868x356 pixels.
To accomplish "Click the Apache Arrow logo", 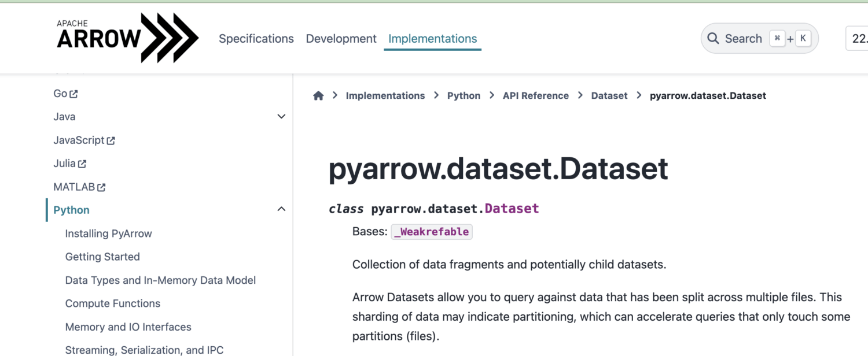I will point(127,38).
